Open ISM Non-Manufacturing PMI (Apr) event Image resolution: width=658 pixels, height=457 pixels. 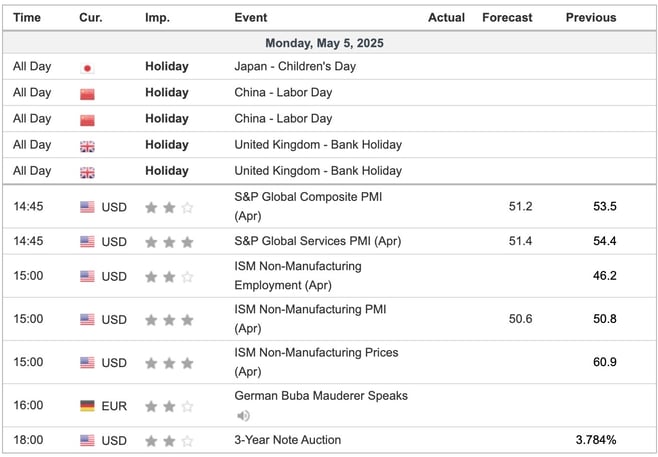coord(310,319)
